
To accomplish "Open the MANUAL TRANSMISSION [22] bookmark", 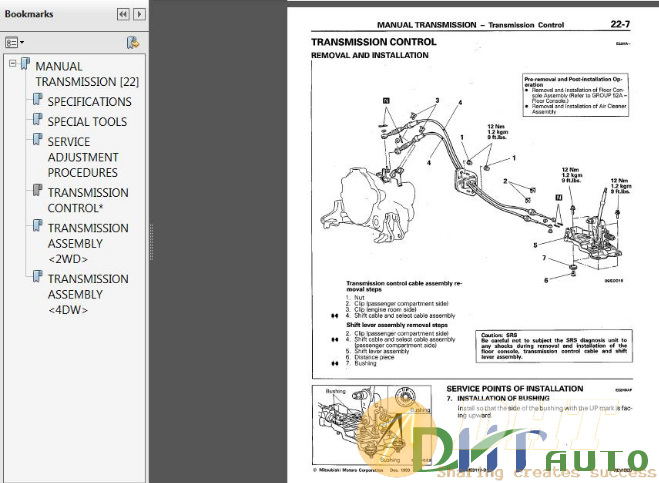I will [x=87, y=74].
